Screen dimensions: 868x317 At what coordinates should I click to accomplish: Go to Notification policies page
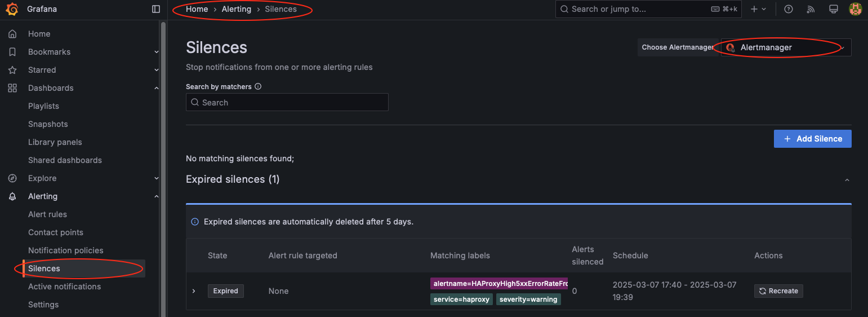click(x=66, y=250)
